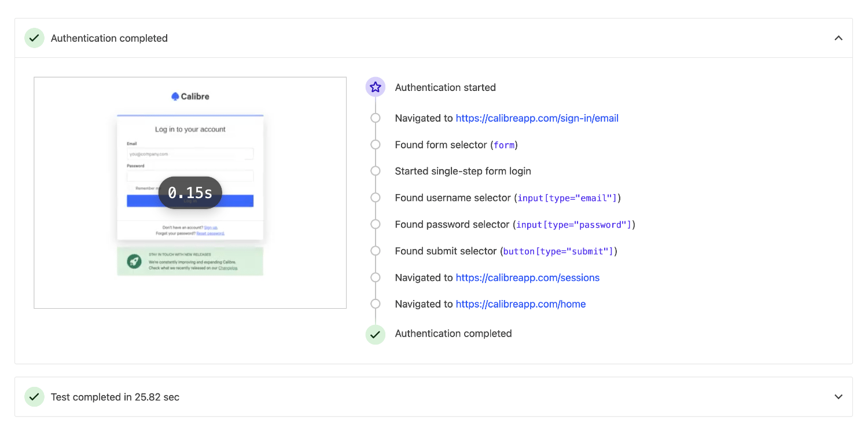Open the calibreapp.com/home link
Viewport: 868px width, 435px height.
point(520,304)
